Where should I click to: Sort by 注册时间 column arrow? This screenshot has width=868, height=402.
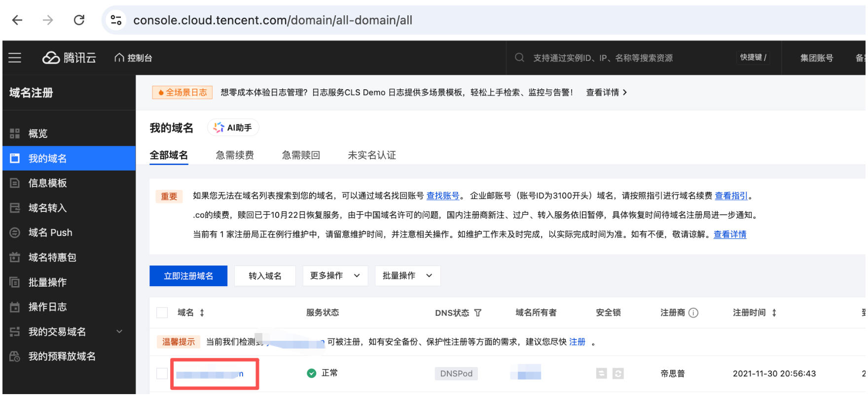(774, 313)
